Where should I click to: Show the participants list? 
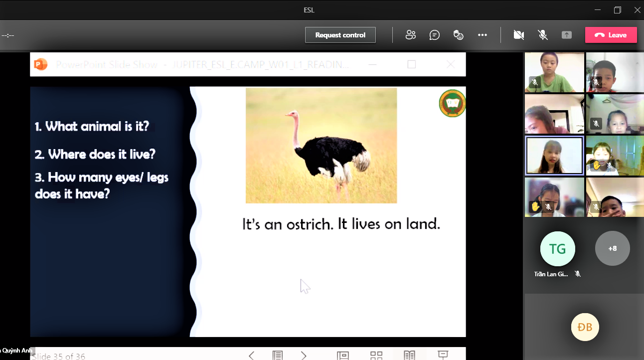pos(411,35)
